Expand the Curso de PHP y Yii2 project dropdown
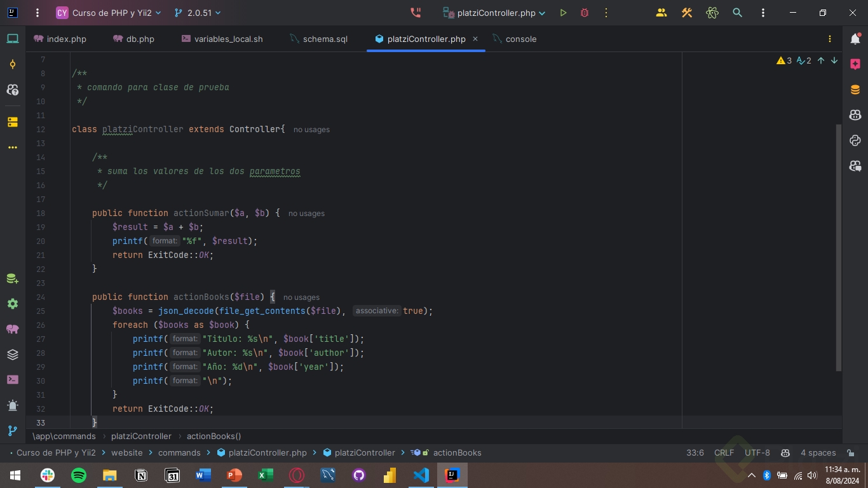This screenshot has width=868, height=488. coord(109,13)
